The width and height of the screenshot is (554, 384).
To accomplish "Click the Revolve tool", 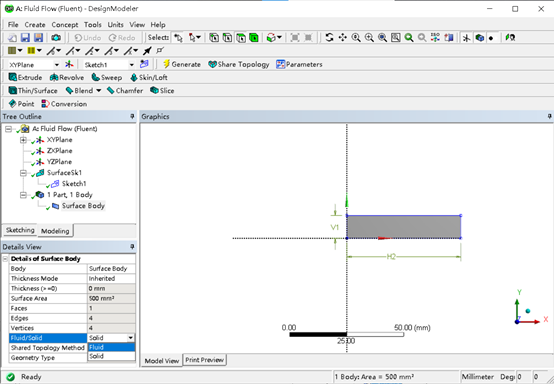I will point(67,77).
